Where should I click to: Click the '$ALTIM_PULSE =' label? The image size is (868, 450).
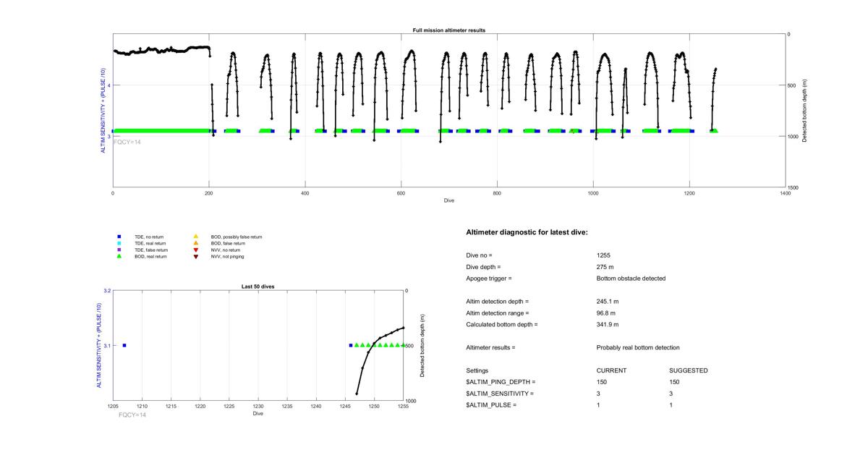(x=491, y=405)
